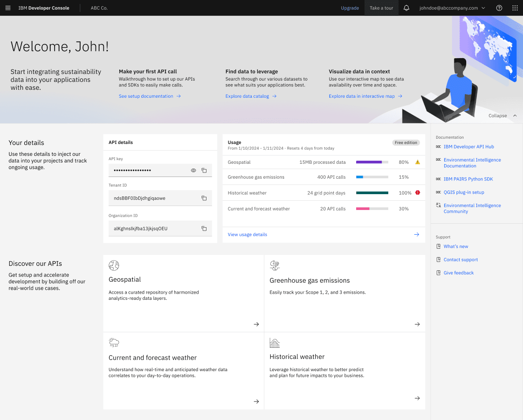Copy the Organization ID value

tap(204, 228)
